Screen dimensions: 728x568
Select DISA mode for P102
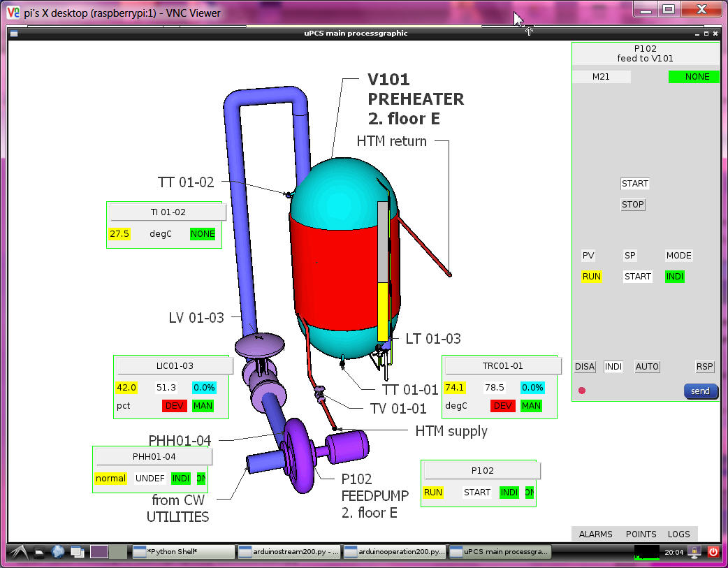tap(585, 367)
